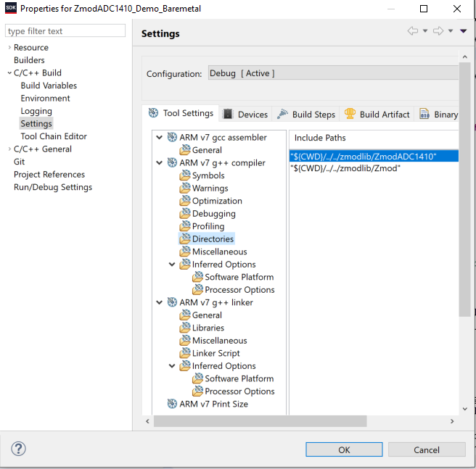Go back using the left arrow icon
Viewport: 476px width, 469px height.
pyautogui.click(x=413, y=30)
